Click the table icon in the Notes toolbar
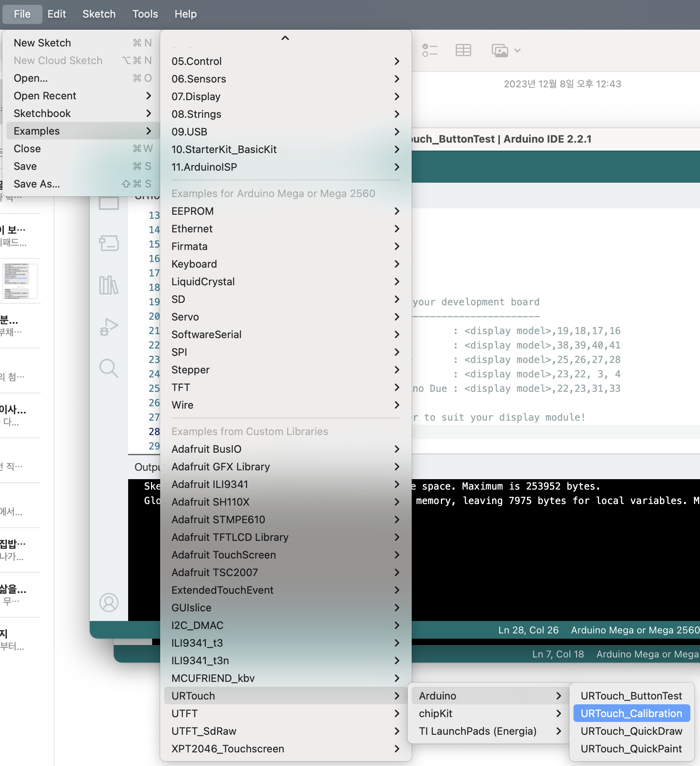The width and height of the screenshot is (700, 766). tap(463, 50)
